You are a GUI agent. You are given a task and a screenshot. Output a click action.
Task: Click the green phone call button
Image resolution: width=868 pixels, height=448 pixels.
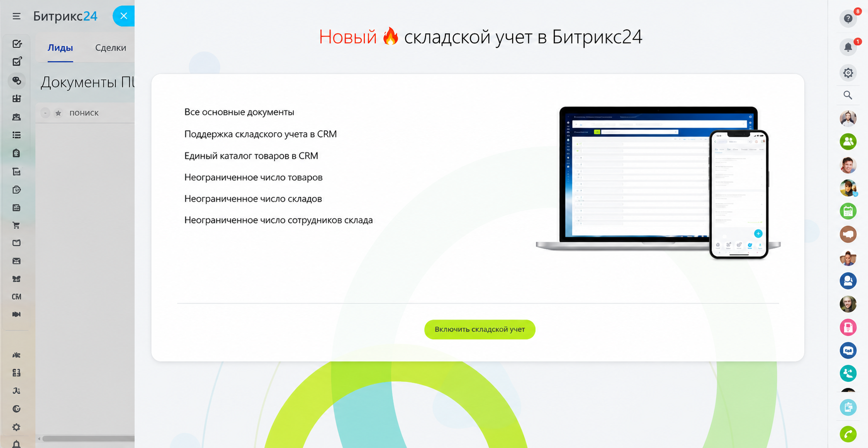[x=848, y=435]
